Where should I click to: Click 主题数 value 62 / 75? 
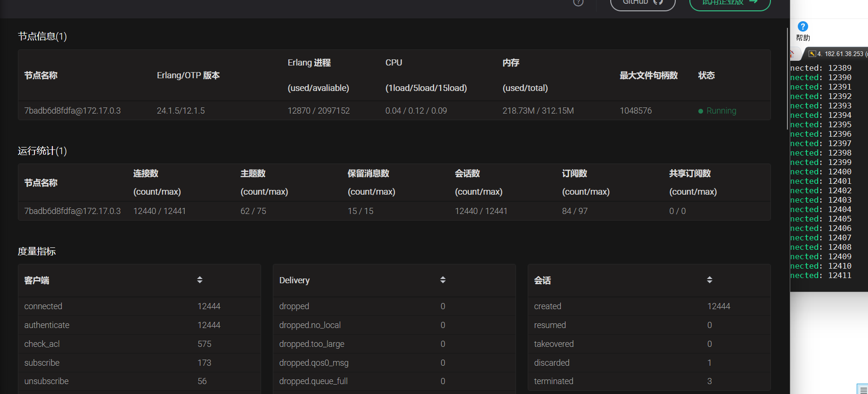pyautogui.click(x=254, y=211)
